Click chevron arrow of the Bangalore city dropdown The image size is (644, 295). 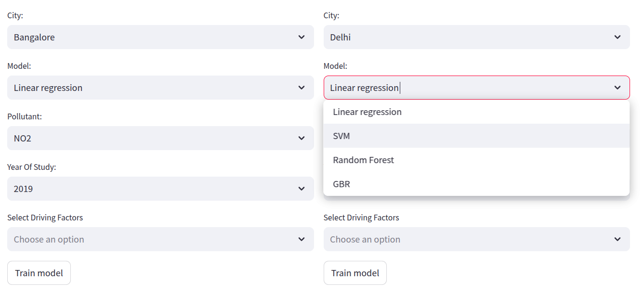[x=302, y=37]
